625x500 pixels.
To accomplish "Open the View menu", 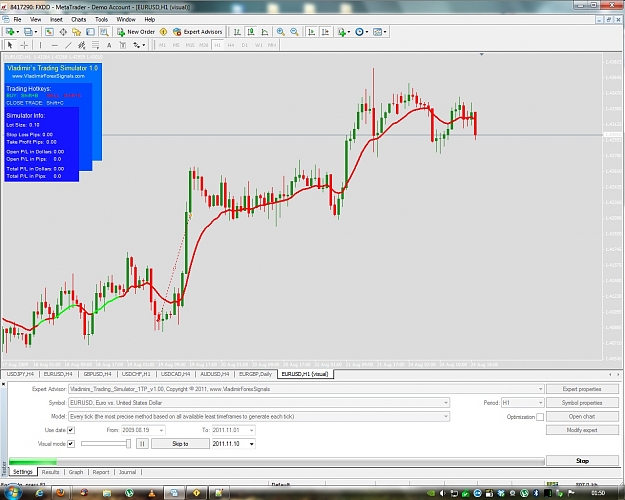I will coord(35,19).
